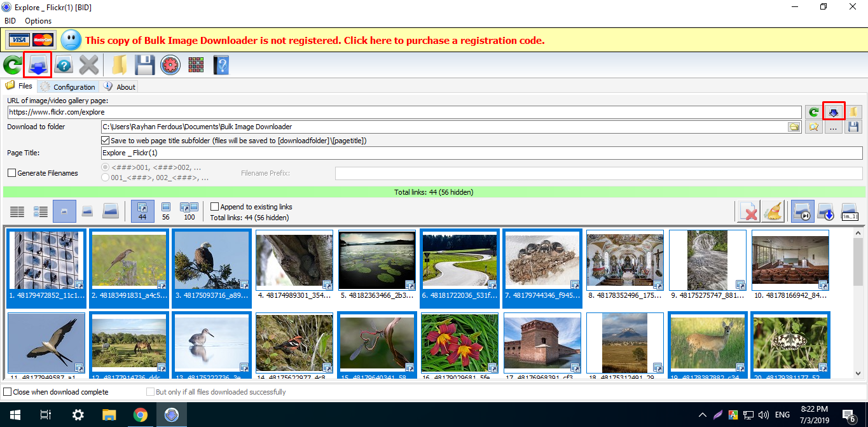Open File Explorer from the taskbar
The image size is (868, 427).
[x=109, y=415]
